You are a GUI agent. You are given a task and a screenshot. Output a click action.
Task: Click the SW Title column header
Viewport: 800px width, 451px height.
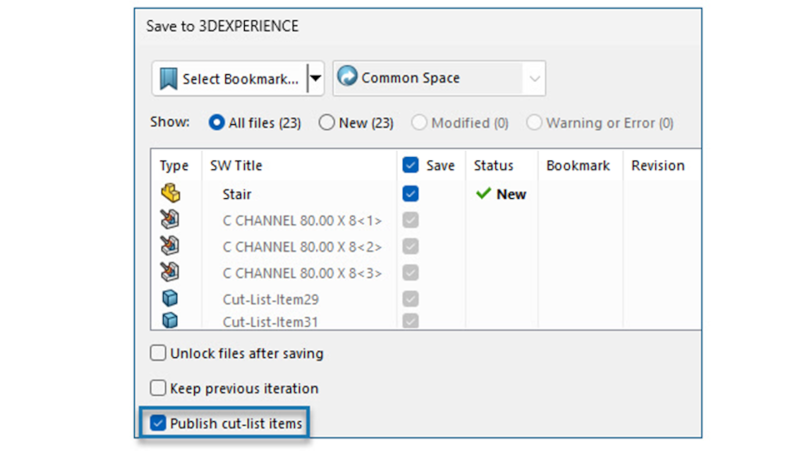[236, 166]
